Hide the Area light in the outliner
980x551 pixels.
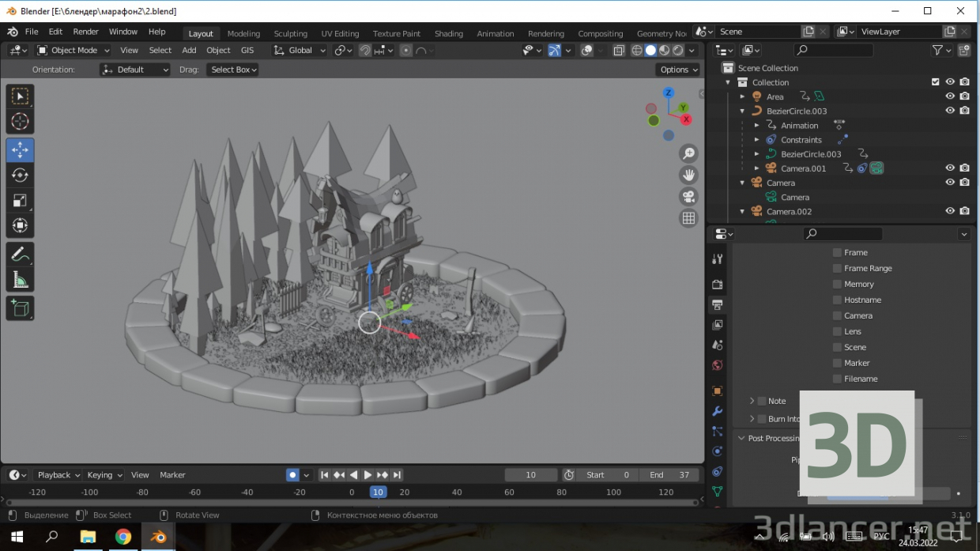pos(950,96)
